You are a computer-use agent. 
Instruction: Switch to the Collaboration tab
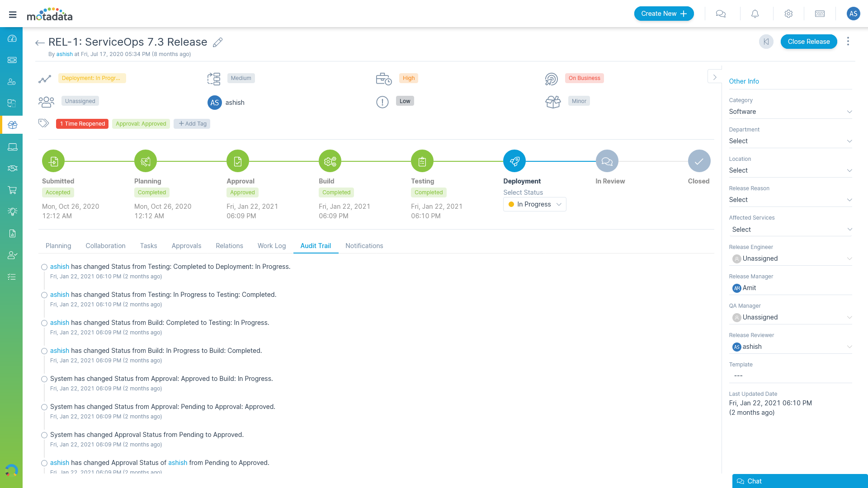click(x=105, y=246)
